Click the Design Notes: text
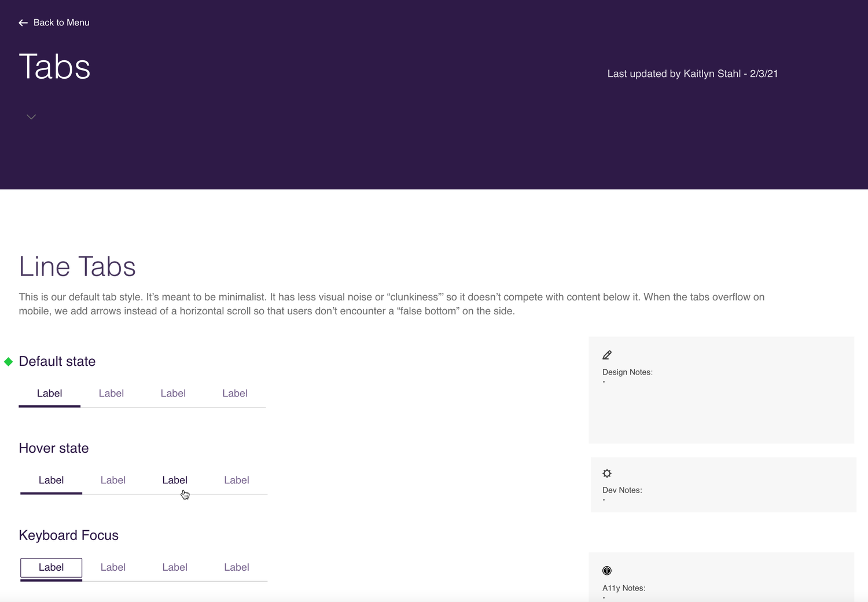 point(627,372)
